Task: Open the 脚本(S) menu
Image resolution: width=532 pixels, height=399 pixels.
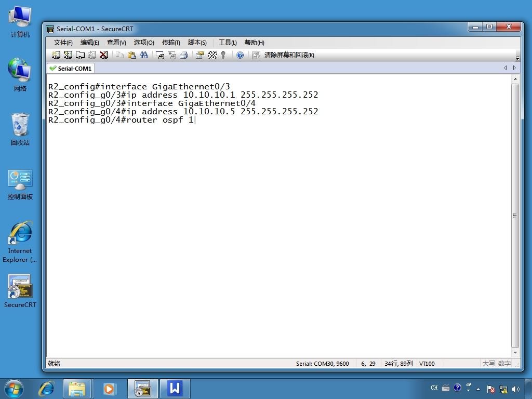Action: 197,43
